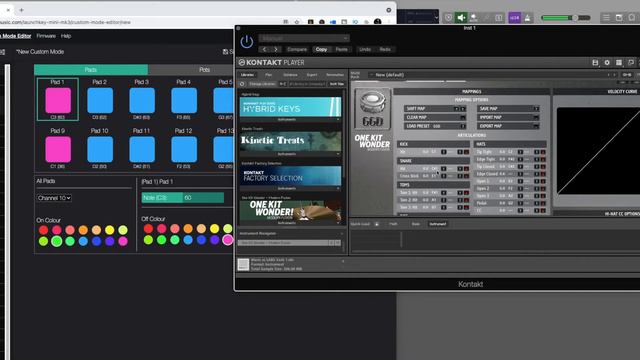
Task: Click previous preset arrow in plugin header
Action: point(264,49)
